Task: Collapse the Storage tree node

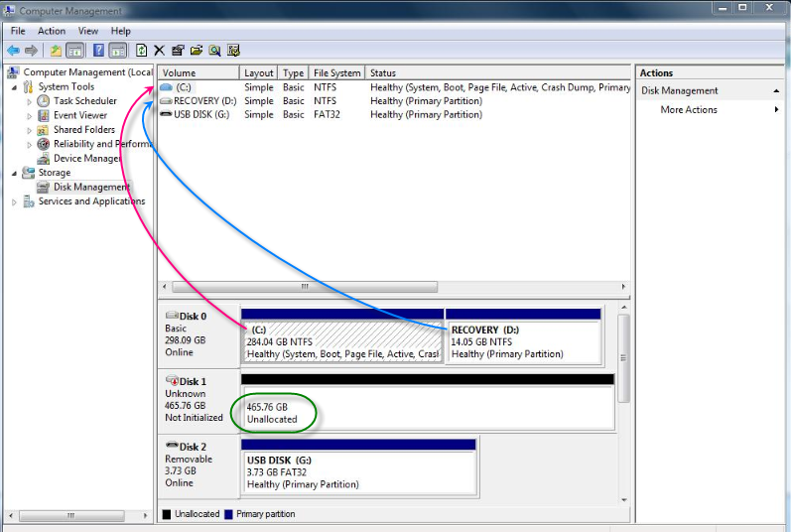Action: 14,173
